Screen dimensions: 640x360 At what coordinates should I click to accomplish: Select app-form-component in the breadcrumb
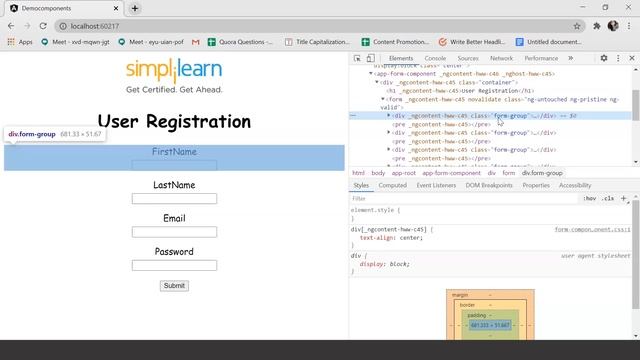pos(451,173)
